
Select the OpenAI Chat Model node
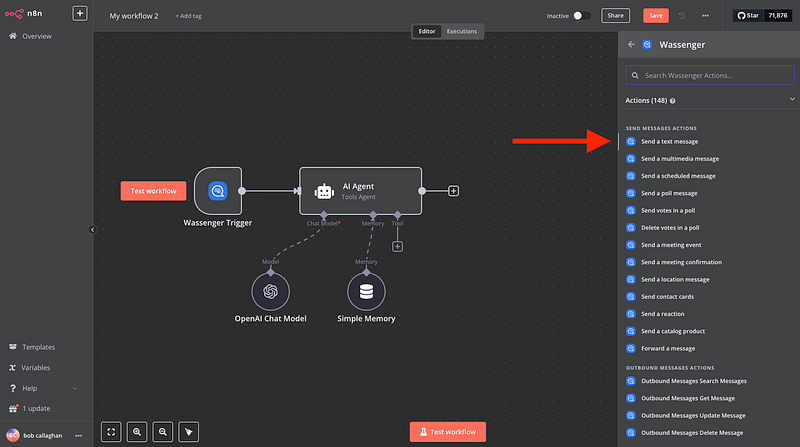tap(270, 291)
